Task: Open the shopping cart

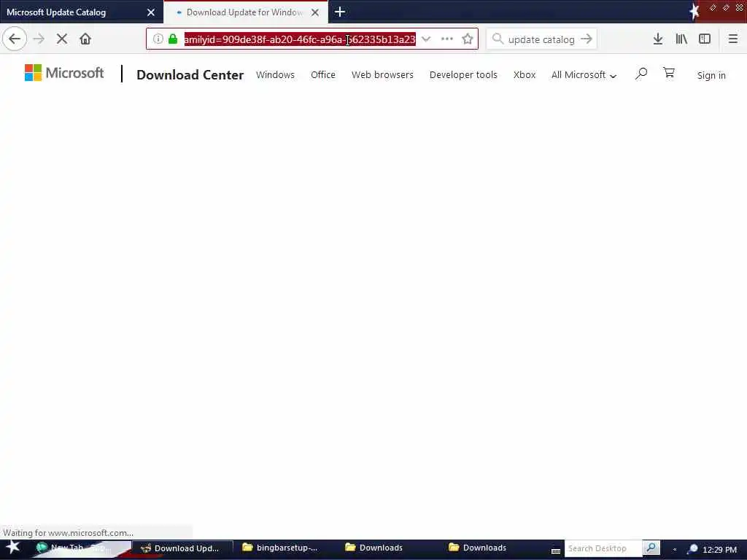Action: (669, 73)
